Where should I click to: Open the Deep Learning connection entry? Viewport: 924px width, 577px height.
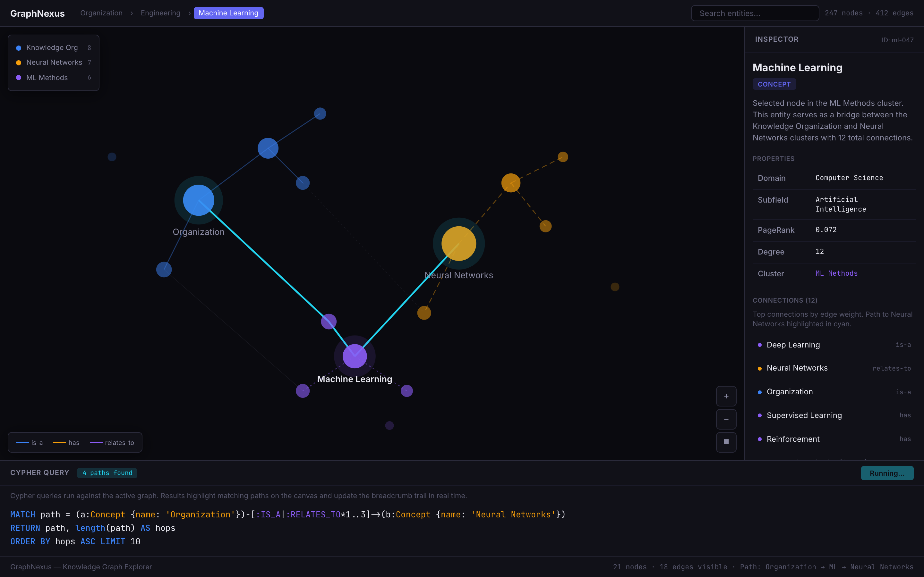click(x=793, y=345)
